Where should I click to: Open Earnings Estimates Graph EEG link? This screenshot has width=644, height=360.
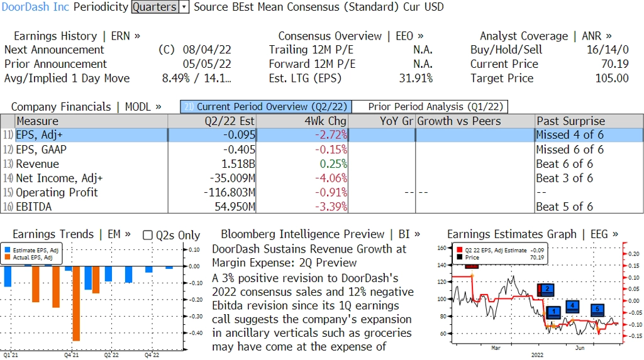pyautogui.click(x=532, y=234)
